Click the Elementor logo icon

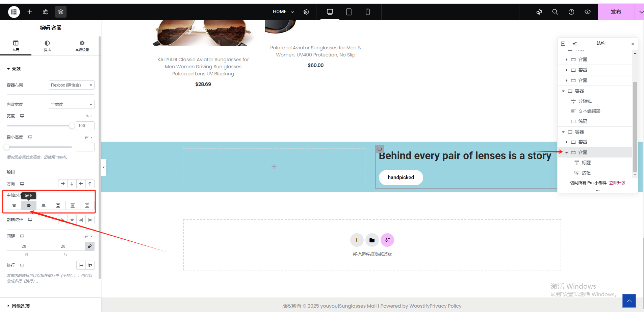coord(14,12)
